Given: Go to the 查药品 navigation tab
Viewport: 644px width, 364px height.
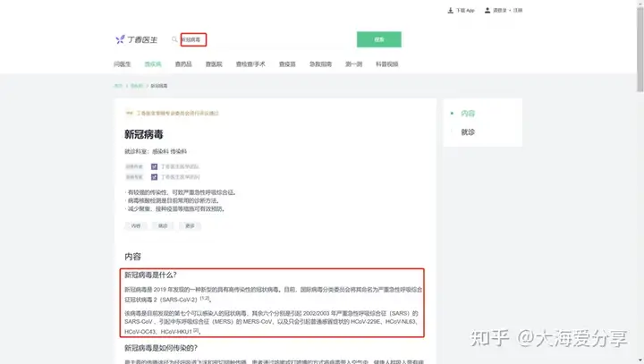Looking at the screenshot, I should [x=183, y=64].
